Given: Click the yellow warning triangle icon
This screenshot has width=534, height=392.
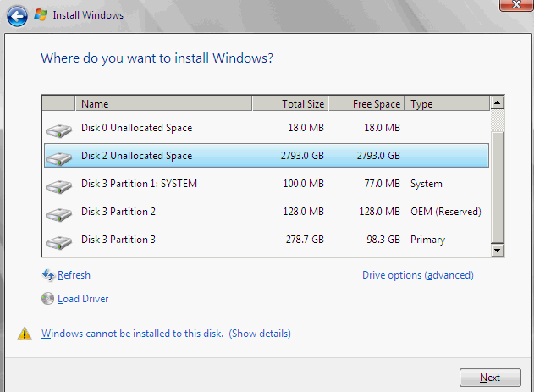Looking at the screenshot, I should (25, 334).
